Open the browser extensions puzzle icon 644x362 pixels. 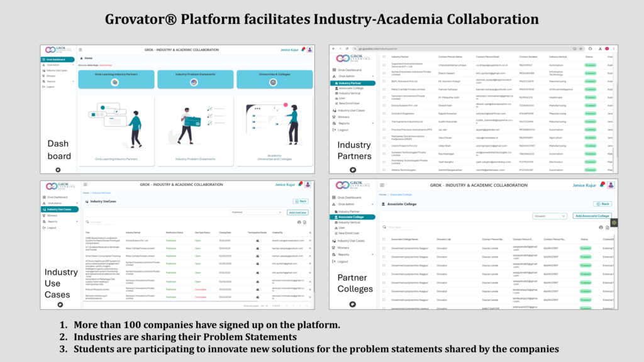coord(590,49)
